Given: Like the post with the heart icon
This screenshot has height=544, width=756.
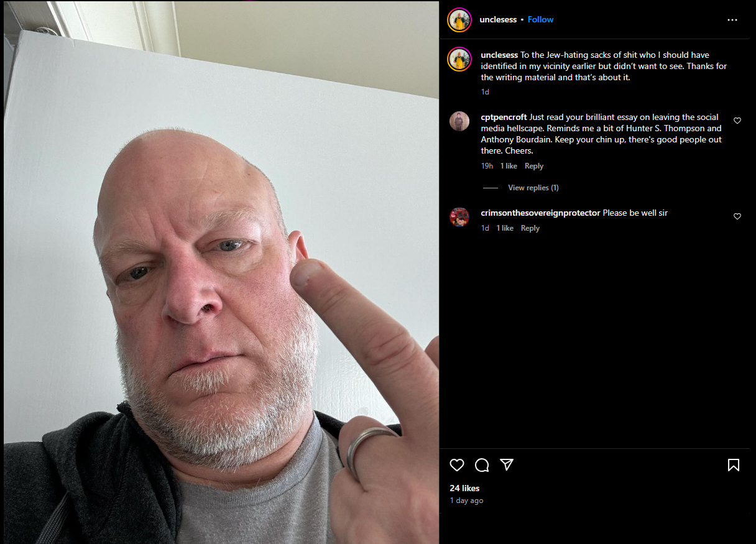Looking at the screenshot, I should click(457, 465).
